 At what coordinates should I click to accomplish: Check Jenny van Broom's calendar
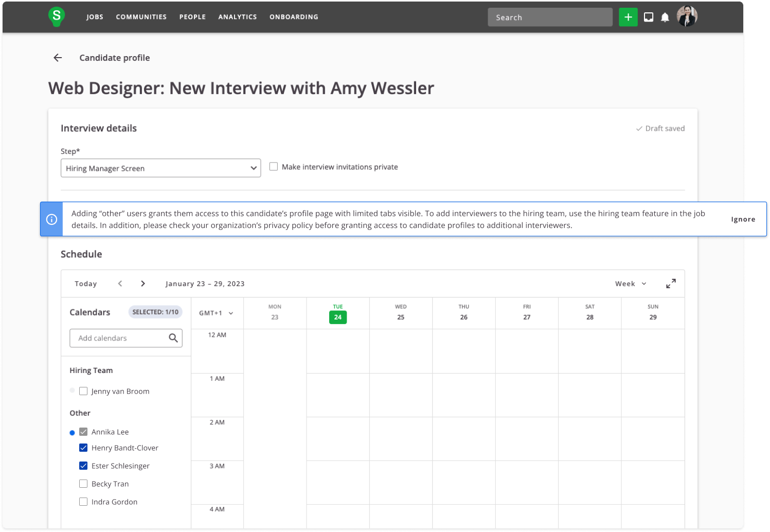pos(83,391)
